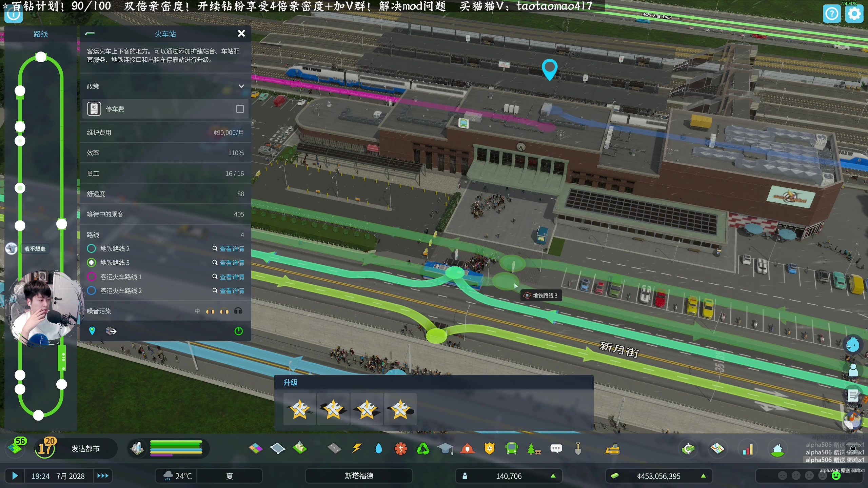Open the City Economy panel (green coin icon)

(688, 449)
